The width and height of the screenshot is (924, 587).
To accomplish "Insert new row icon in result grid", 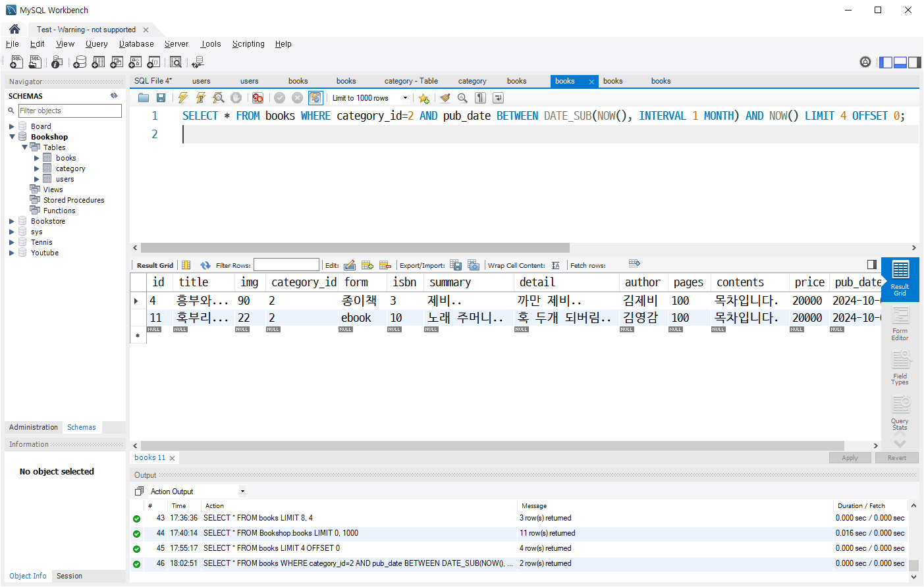I will pyautogui.click(x=367, y=265).
